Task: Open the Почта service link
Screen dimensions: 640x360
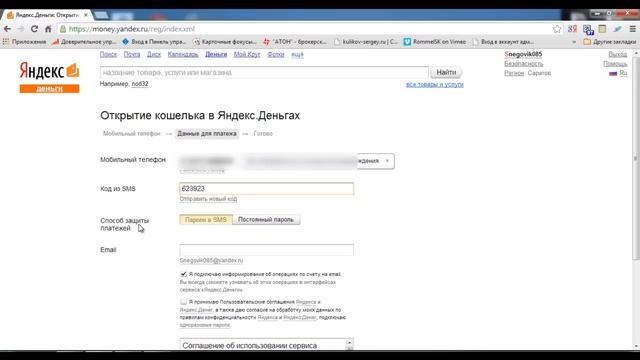Action: click(132, 54)
